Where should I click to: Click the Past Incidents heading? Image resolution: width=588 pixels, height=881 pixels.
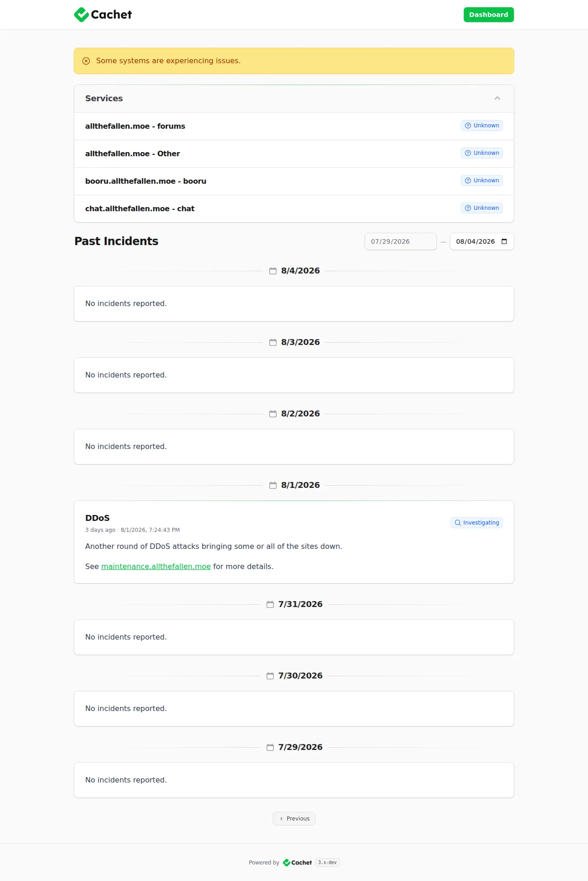pyautogui.click(x=116, y=241)
